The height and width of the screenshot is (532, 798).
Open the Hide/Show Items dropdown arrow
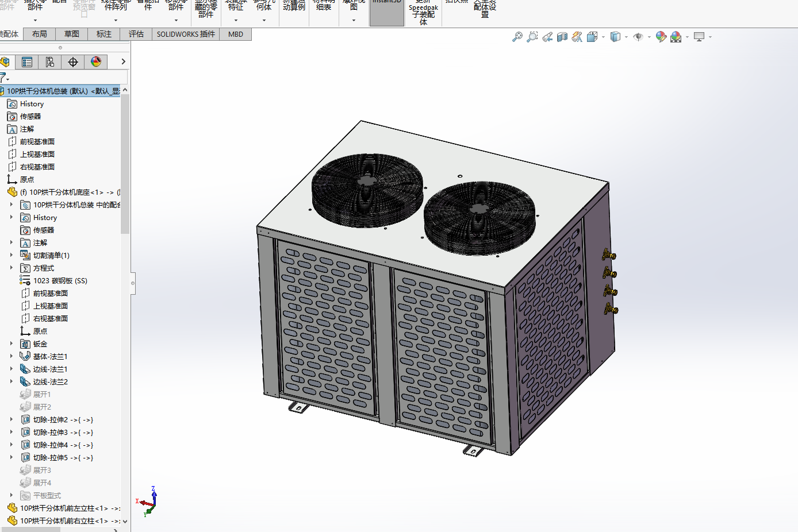pos(649,37)
